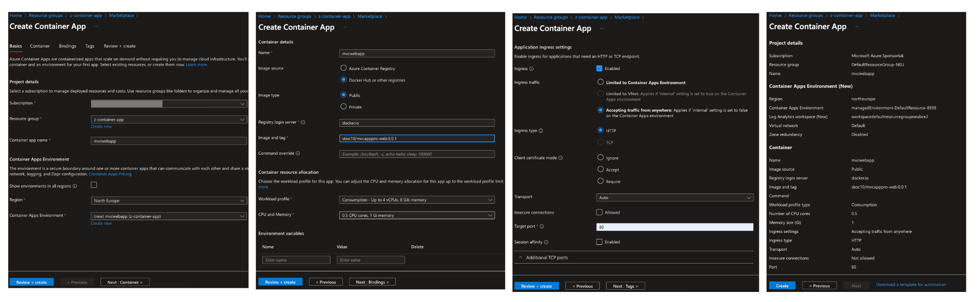Open Container Apps Pricing link
The image size is (980, 302).
click(110, 174)
